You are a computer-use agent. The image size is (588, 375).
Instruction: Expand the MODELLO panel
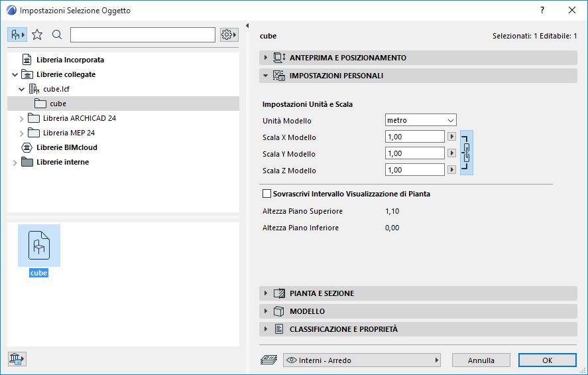coord(266,311)
